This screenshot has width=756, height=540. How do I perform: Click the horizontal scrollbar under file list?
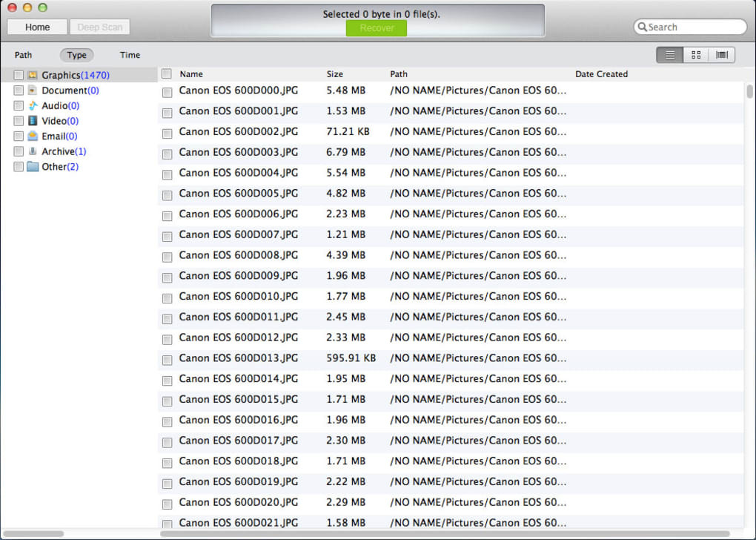pyautogui.click(x=445, y=534)
